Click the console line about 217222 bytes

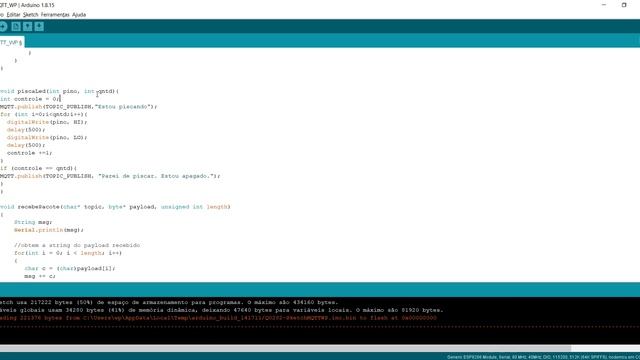point(169,302)
